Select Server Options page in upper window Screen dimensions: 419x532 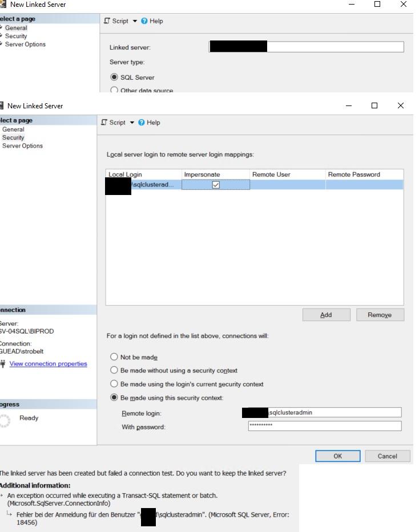tap(25, 44)
